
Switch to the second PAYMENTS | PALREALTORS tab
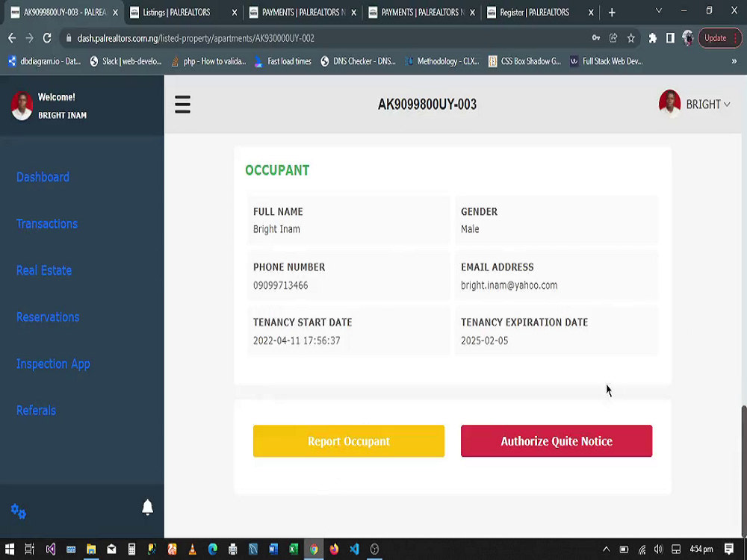pyautogui.click(x=423, y=13)
